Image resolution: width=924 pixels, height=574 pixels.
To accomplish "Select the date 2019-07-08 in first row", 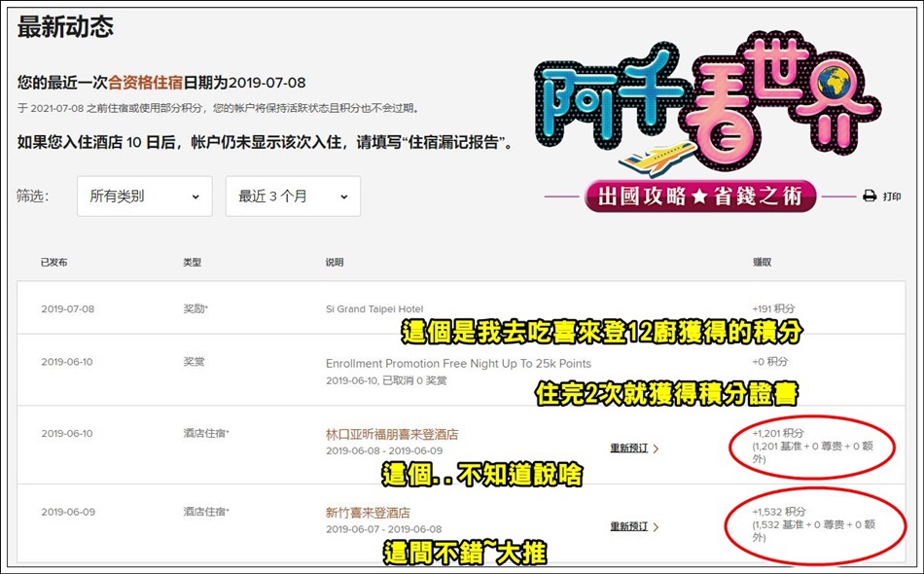I will pyautogui.click(x=68, y=308).
